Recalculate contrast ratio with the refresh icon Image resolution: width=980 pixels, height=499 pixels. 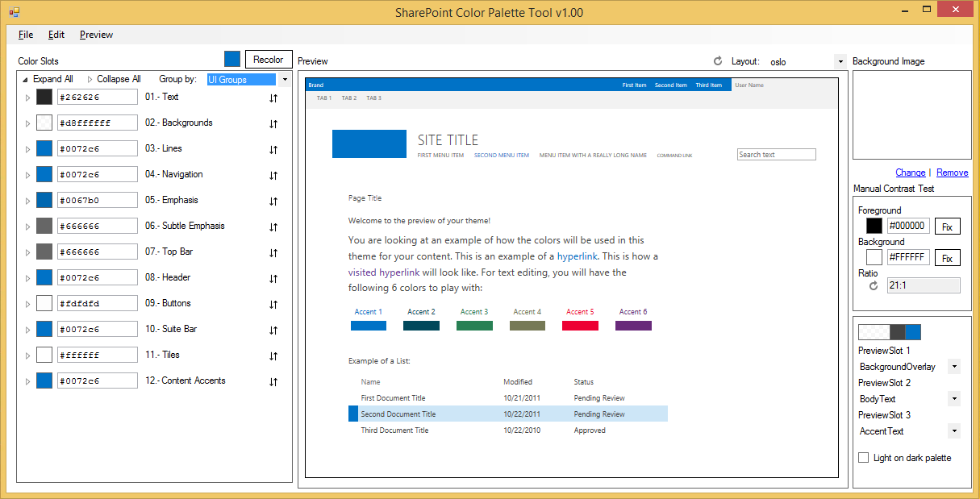[x=873, y=285]
